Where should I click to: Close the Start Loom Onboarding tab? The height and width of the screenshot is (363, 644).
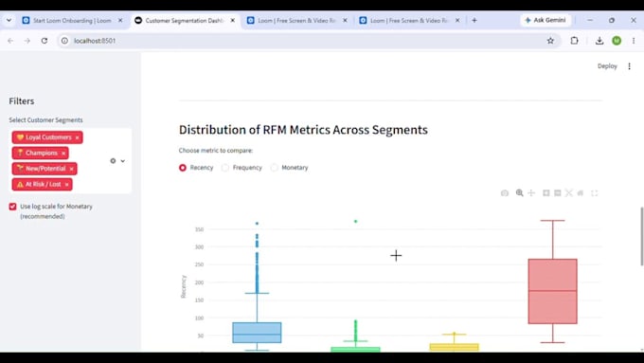[120, 20]
